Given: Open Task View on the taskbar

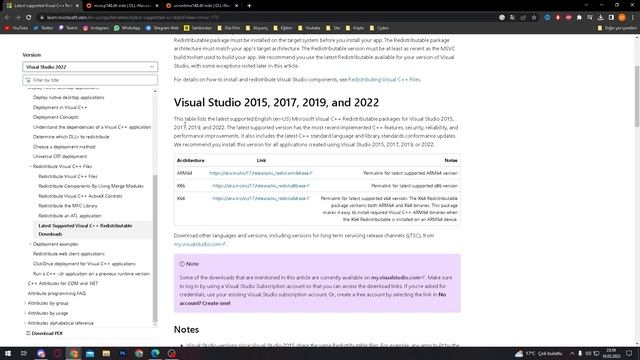Looking at the screenshot, I should [x=24, y=353].
